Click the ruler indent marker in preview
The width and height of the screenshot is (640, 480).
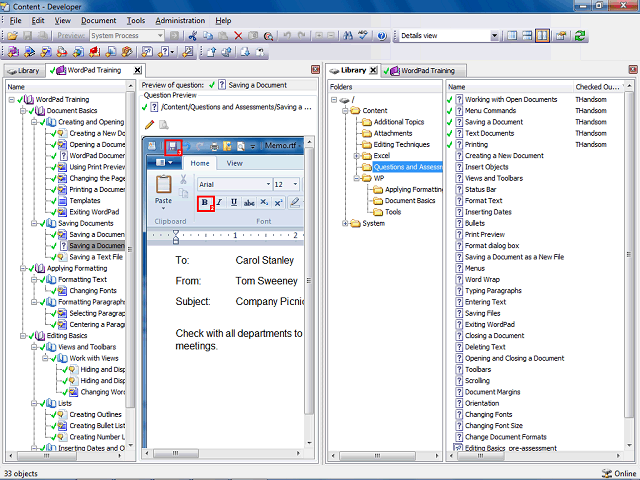[x=176, y=237]
